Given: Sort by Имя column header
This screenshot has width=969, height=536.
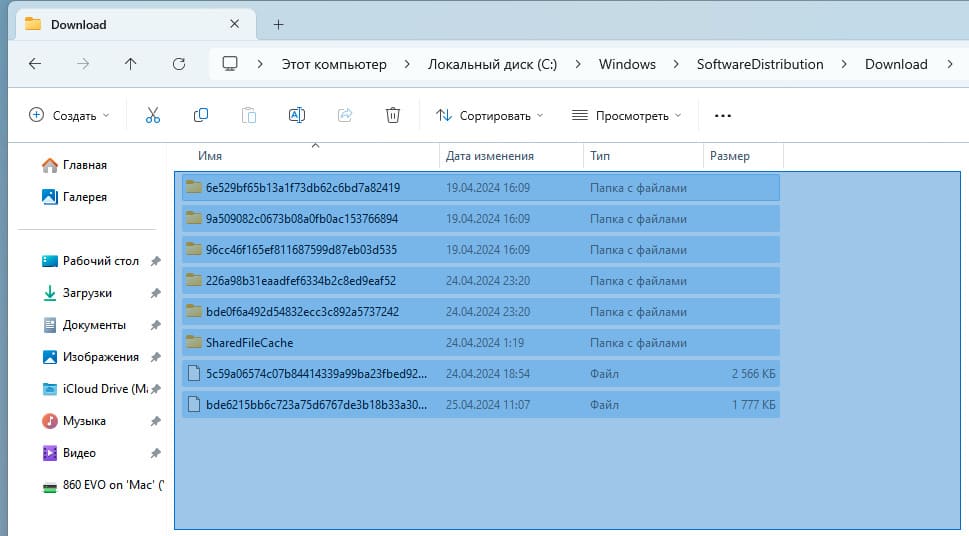Looking at the screenshot, I should click(x=210, y=156).
